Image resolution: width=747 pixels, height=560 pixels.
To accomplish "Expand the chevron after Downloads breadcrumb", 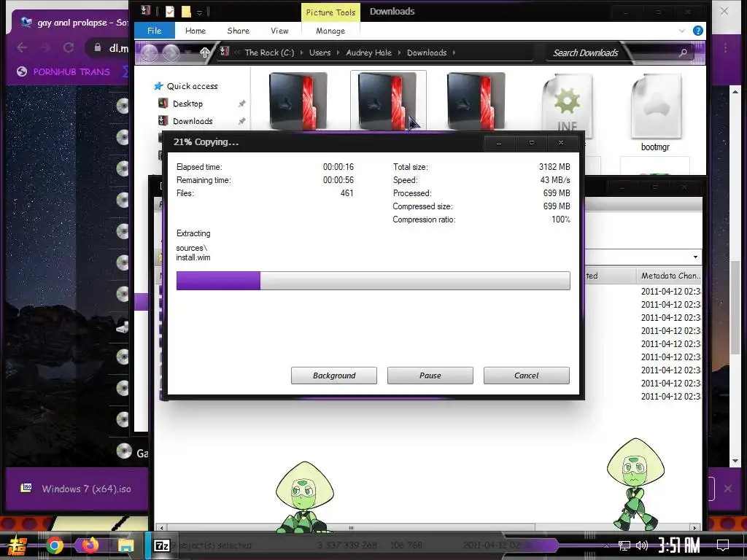I will click(x=454, y=52).
